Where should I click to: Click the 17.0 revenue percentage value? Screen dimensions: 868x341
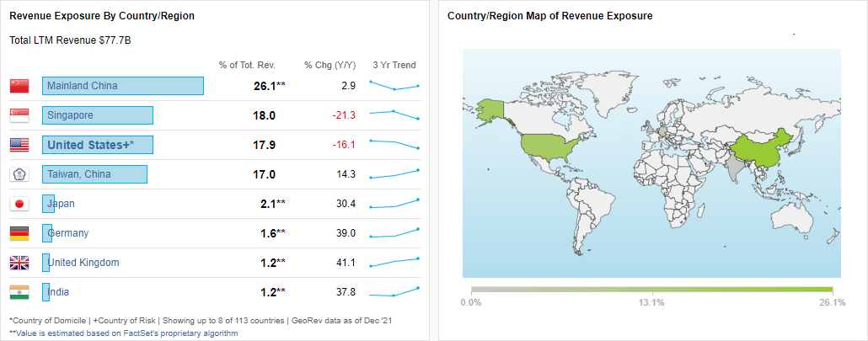[x=264, y=174]
